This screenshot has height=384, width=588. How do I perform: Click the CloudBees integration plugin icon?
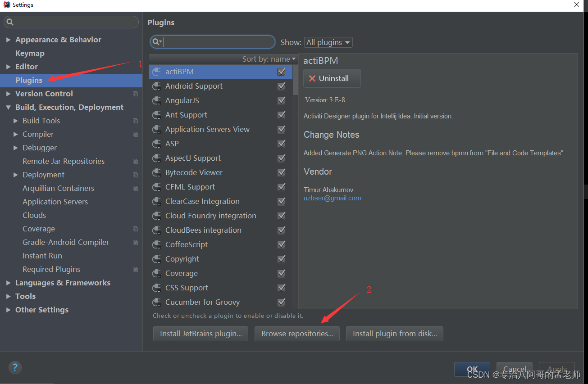(x=157, y=230)
